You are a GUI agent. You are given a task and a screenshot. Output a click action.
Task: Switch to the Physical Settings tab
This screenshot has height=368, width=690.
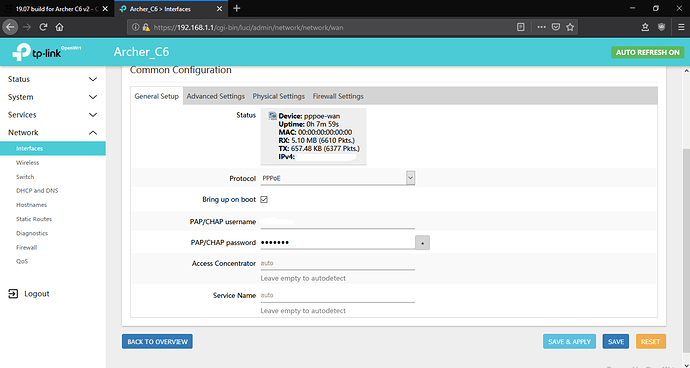[279, 96]
